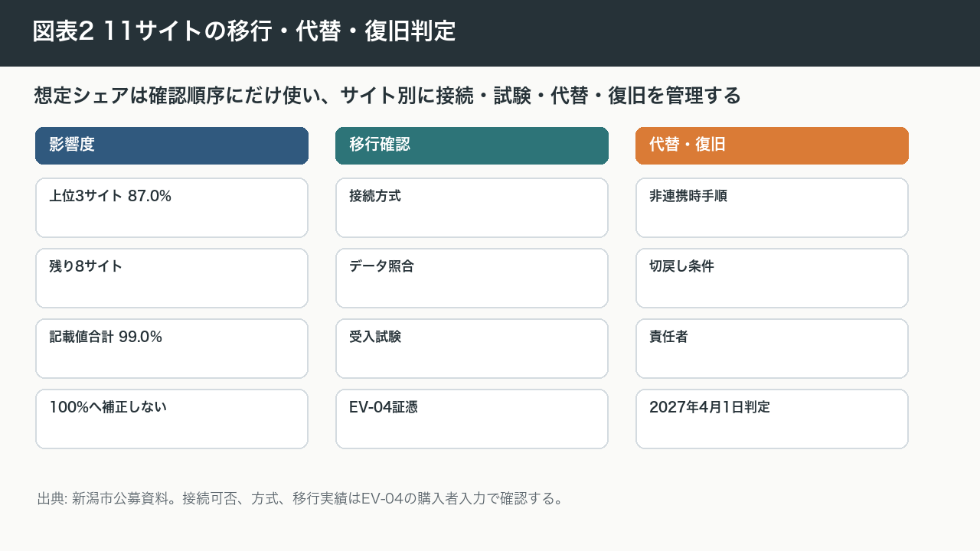Click the 移行確認 column header

pyautogui.click(x=472, y=145)
